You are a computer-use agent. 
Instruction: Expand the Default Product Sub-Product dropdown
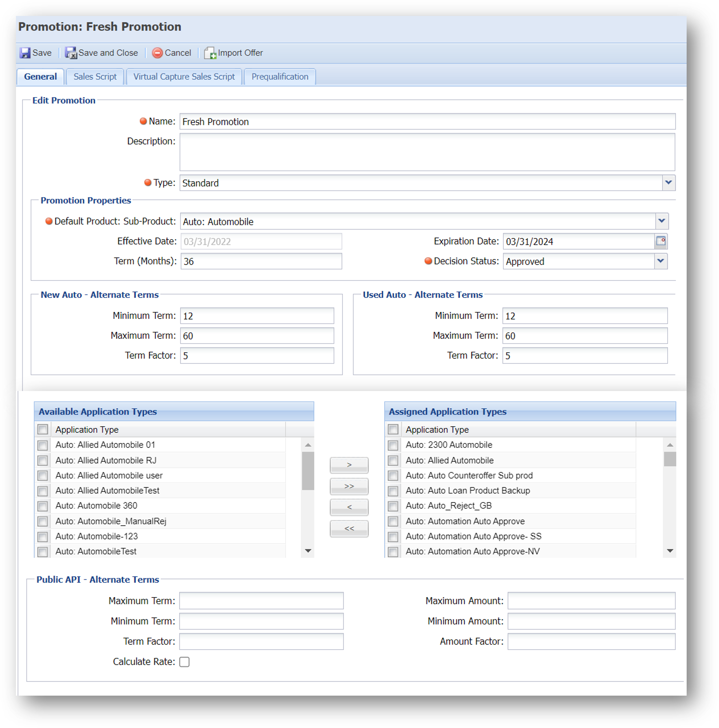661,221
